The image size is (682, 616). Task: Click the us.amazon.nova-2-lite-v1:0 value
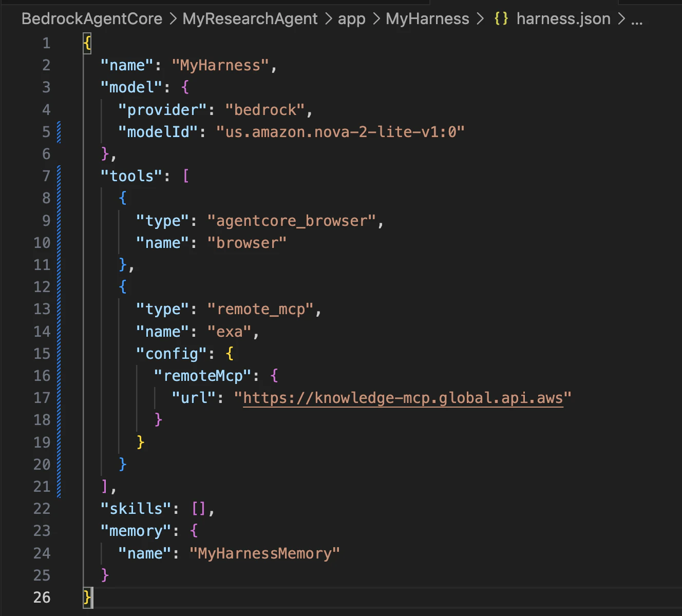(340, 132)
